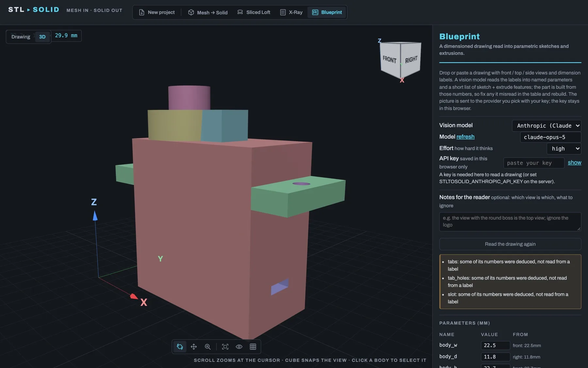588x368 pixels.
Task: Click the PARAMETERS (MM) heading
Action: (x=464, y=323)
